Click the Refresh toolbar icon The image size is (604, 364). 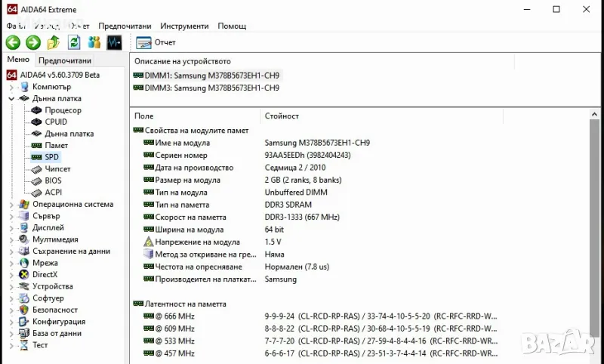point(74,42)
